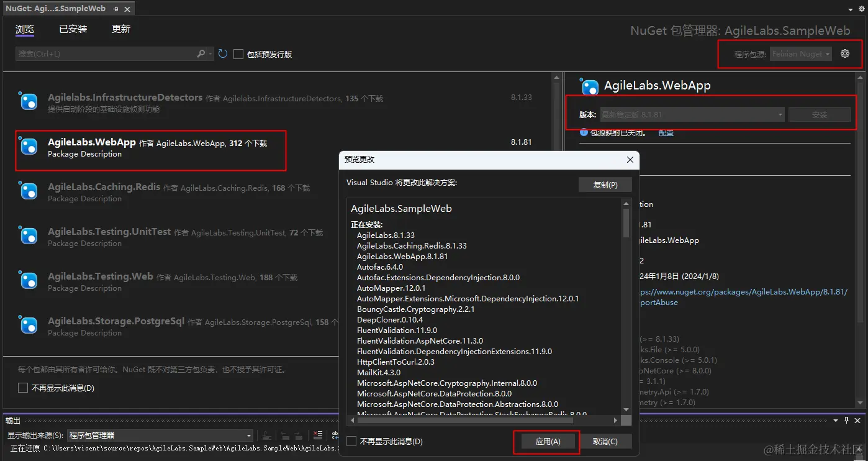
Task: Click MailKit.4.3.0 in the install list
Action: 379,373
